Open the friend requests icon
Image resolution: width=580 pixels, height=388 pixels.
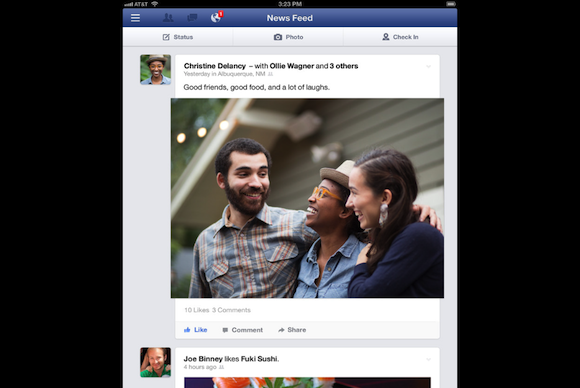coord(168,17)
